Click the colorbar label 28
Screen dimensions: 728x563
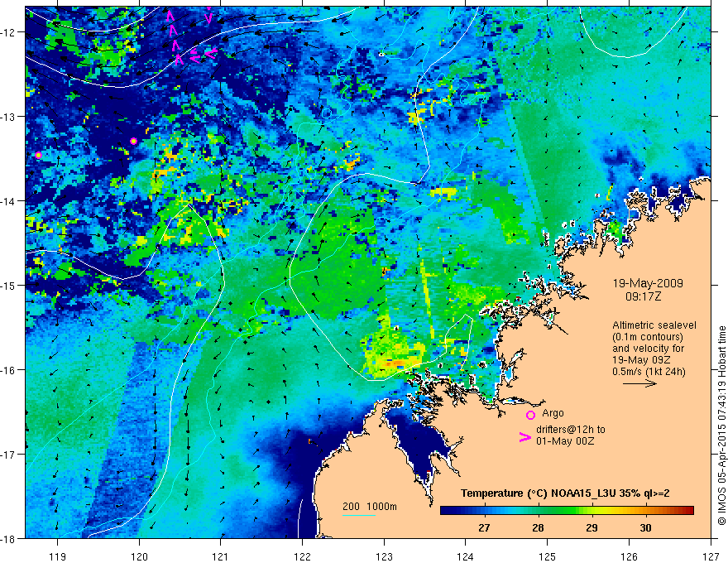(x=538, y=527)
